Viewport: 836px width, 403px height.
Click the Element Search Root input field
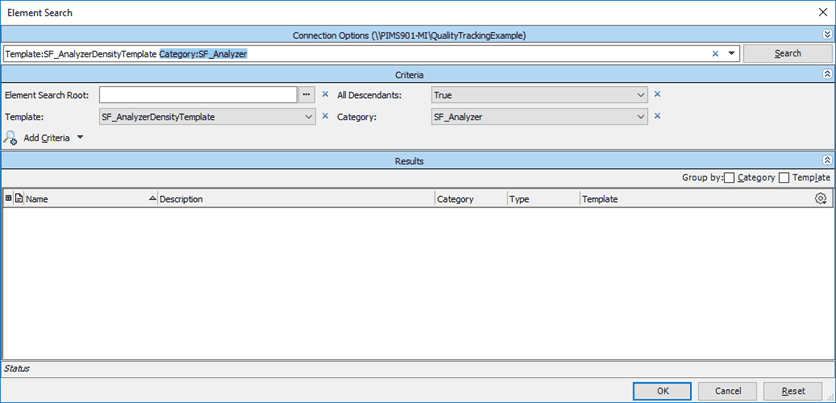pos(198,95)
